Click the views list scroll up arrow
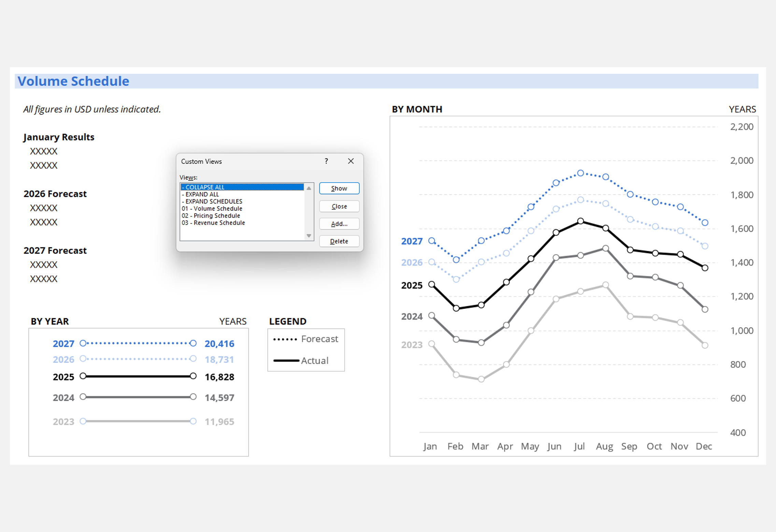This screenshot has height=532, width=776. pos(309,188)
